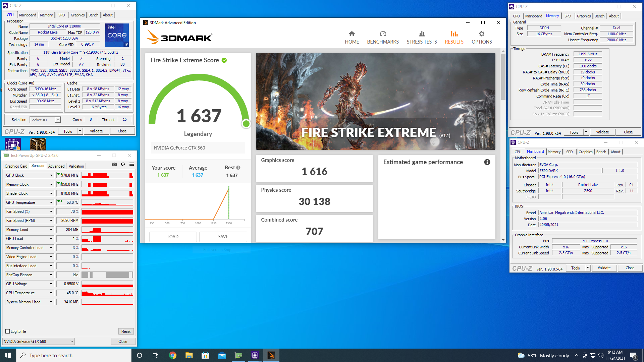644x362 pixels.
Task: Click the score distribution chart marker
Action: tap(229, 203)
